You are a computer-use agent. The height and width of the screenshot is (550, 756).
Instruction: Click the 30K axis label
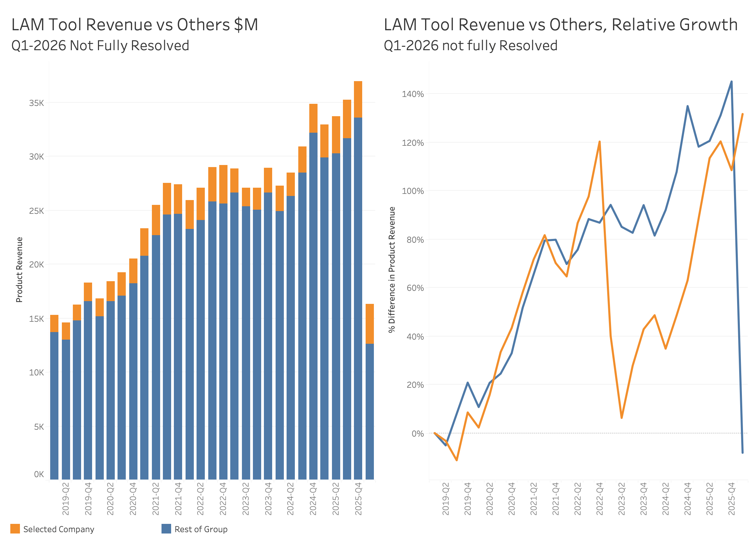36,156
